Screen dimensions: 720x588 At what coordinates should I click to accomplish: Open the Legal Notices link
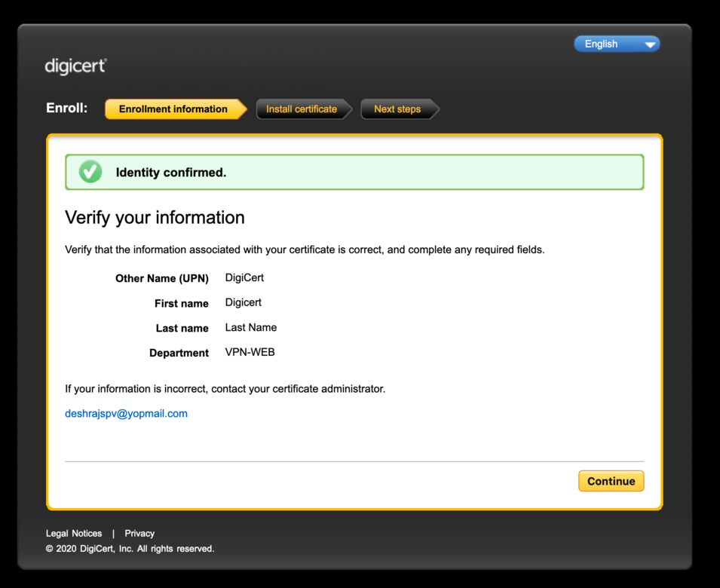(x=74, y=534)
